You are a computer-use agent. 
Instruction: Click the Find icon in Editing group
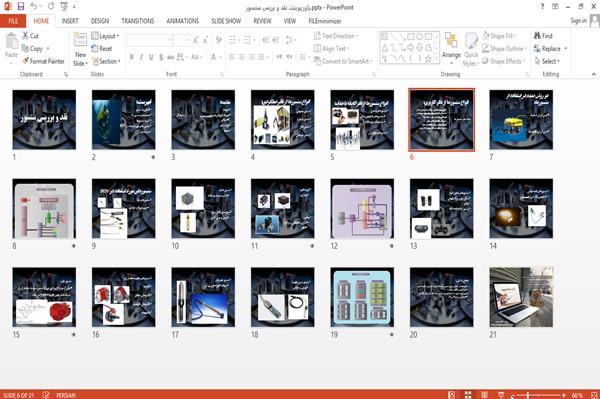(538, 36)
